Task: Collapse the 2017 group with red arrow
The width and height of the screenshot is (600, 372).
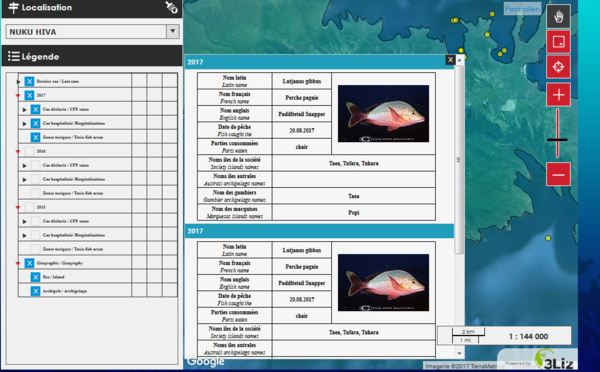Action: (x=18, y=96)
